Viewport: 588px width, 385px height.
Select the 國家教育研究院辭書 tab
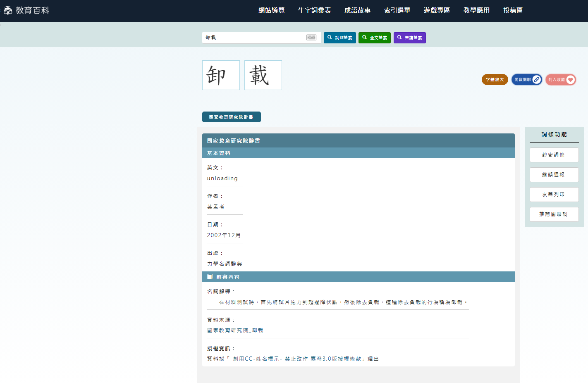click(x=231, y=117)
